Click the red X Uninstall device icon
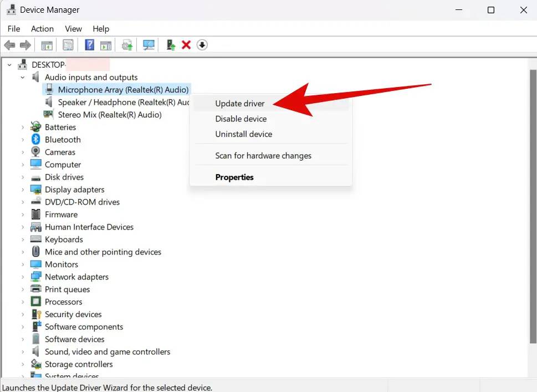Screen dimensions: 537x392 click(x=186, y=45)
